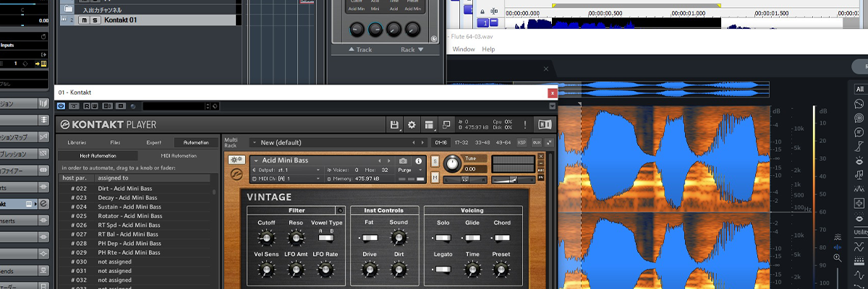The height and width of the screenshot is (289, 868).
Task: Click the zoom magnifier icon in spectral editor
Action: [838, 258]
